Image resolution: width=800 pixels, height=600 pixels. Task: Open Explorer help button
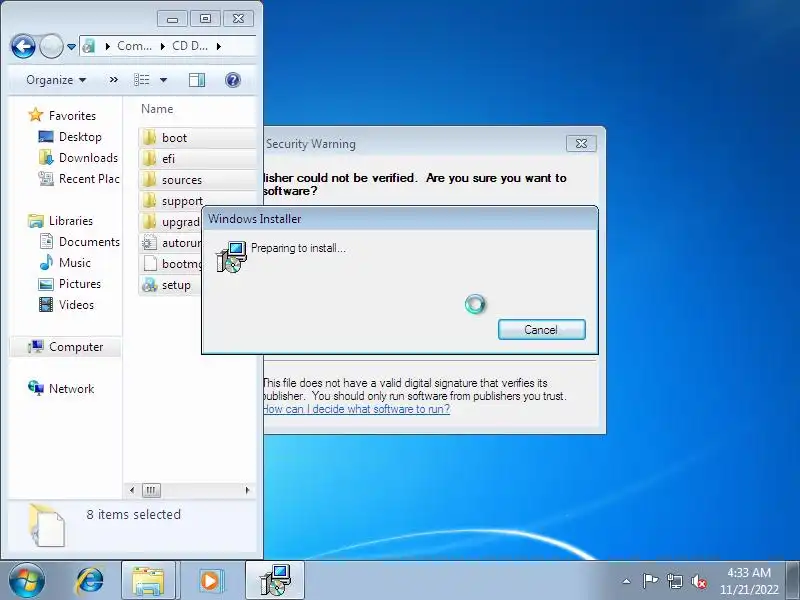[x=233, y=80]
